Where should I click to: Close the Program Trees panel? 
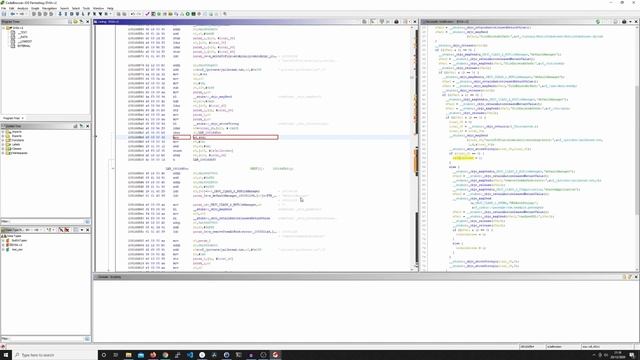pos(87,22)
